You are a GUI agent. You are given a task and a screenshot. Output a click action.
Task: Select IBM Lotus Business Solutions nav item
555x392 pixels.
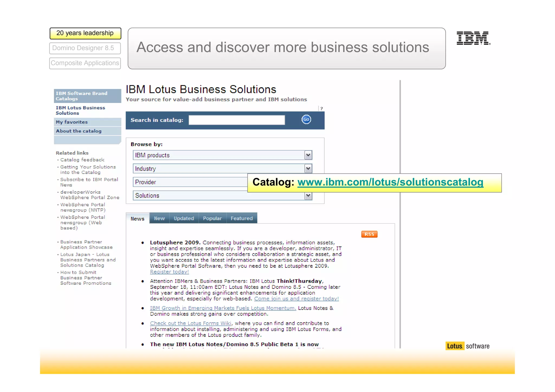(x=87, y=110)
